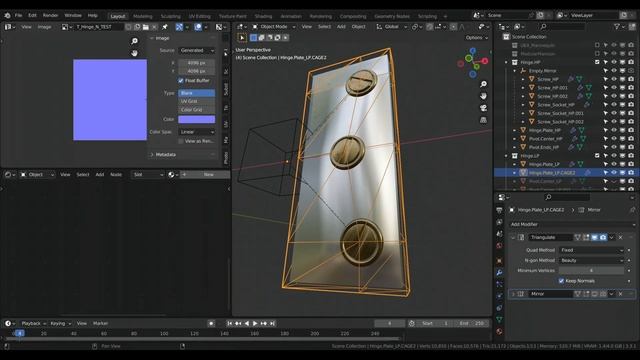Click the 3D viewport pan hand icon
640x360 pixels.
(x=484, y=96)
